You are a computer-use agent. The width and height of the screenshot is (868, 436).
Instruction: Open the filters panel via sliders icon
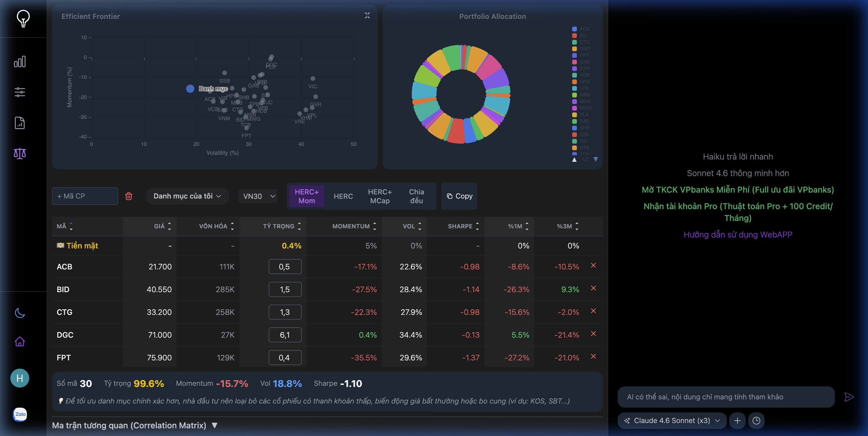click(x=19, y=92)
